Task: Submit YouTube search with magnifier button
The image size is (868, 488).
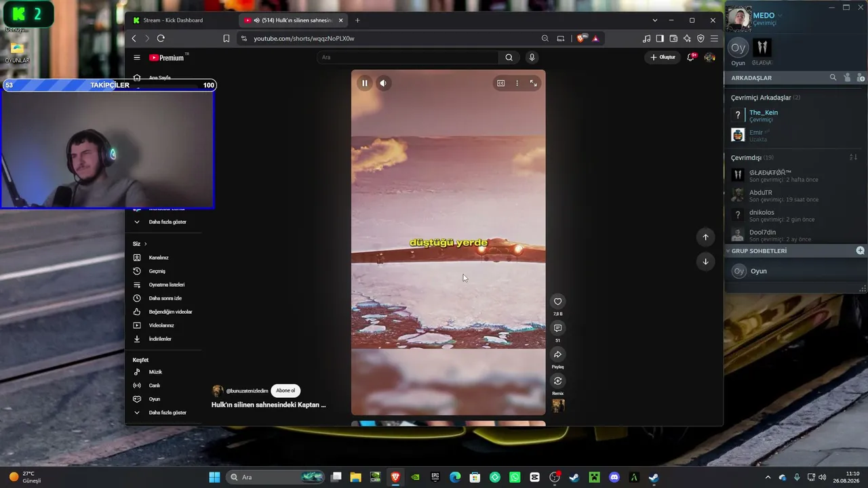Action: tap(509, 58)
